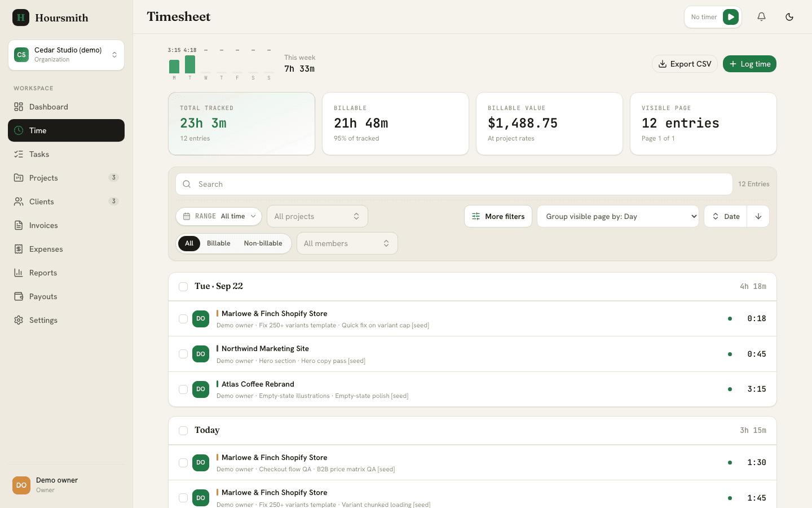This screenshot has width=812, height=508.
Task: Check the Atlas Coffee Rebrand entry
Action: click(183, 389)
